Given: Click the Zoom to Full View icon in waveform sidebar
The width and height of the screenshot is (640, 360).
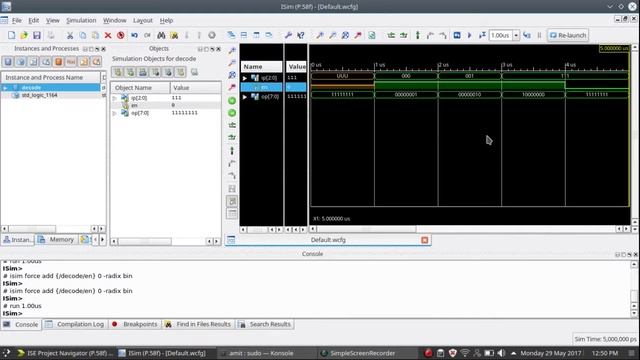Looking at the screenshot, I should click(232, 75).
